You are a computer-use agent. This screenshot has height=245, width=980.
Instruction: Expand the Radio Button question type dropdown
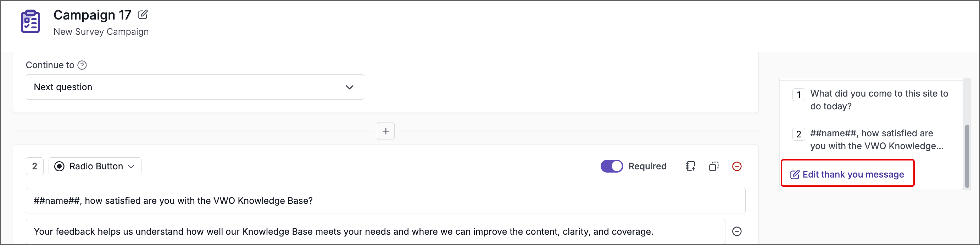pos(132,166)
